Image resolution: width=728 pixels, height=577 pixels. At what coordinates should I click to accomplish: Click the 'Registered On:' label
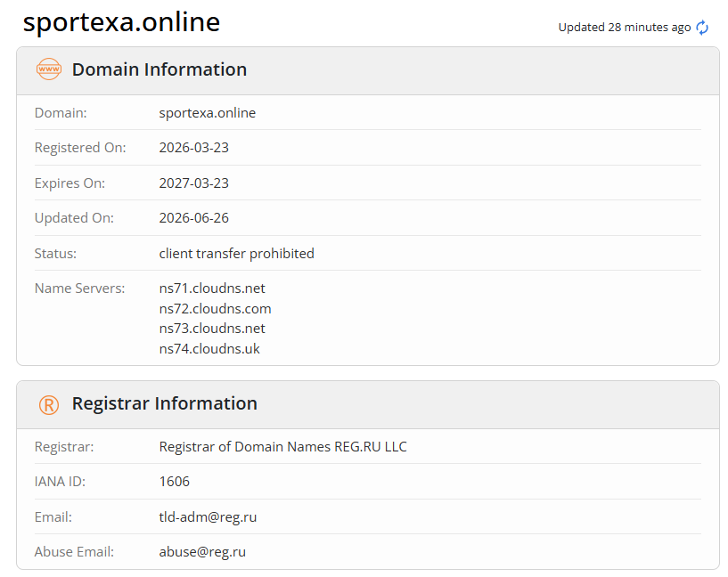coord(80,148)
